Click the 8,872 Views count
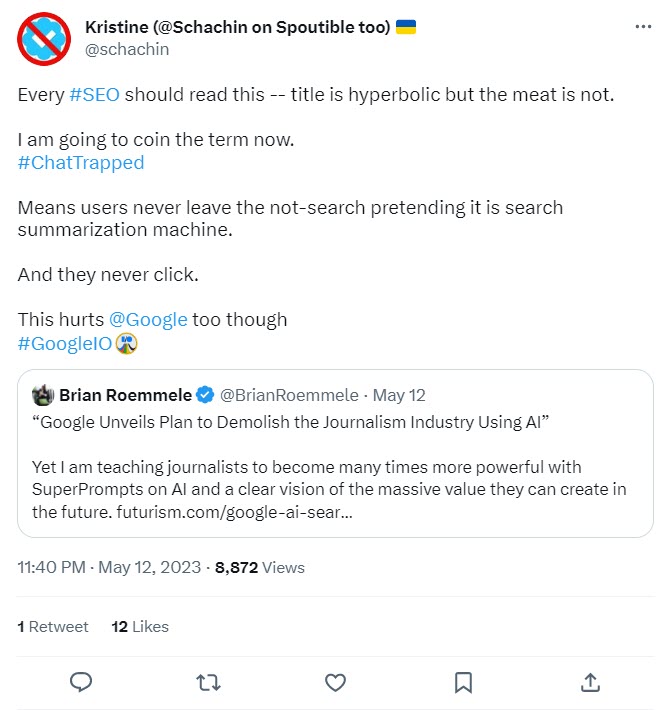 260,567
